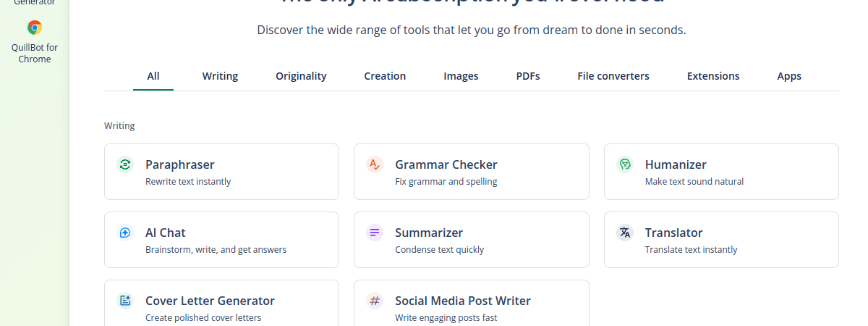Open QuillBot for Chrome sidebar icon
868x326 pixels.
[35, 28]
